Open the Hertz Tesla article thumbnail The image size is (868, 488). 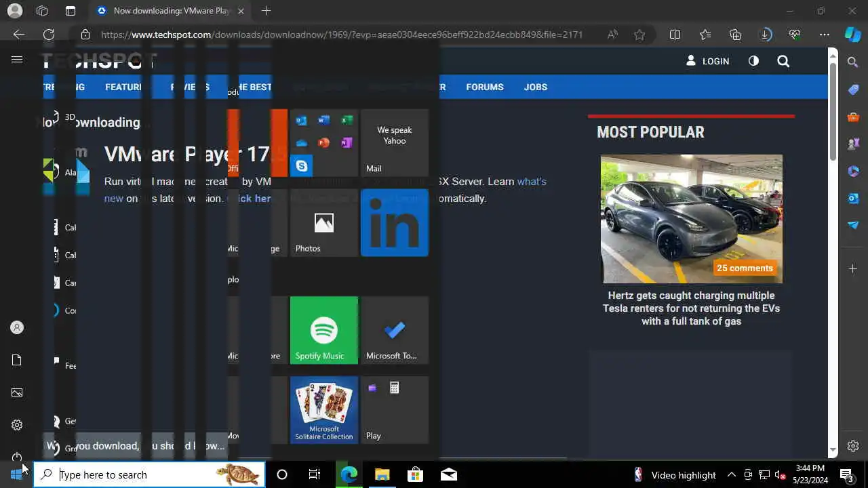[x=692, y=219]
